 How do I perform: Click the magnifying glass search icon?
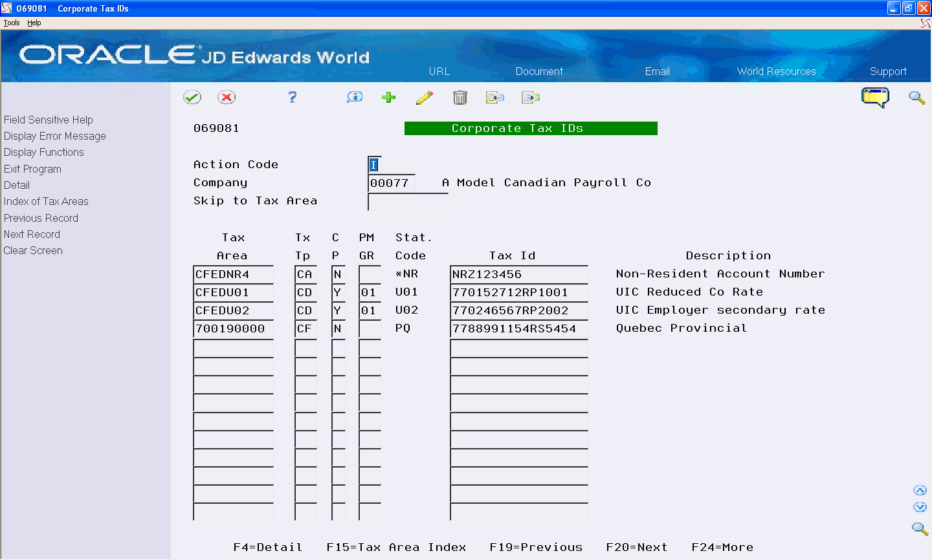click(916, 97)
